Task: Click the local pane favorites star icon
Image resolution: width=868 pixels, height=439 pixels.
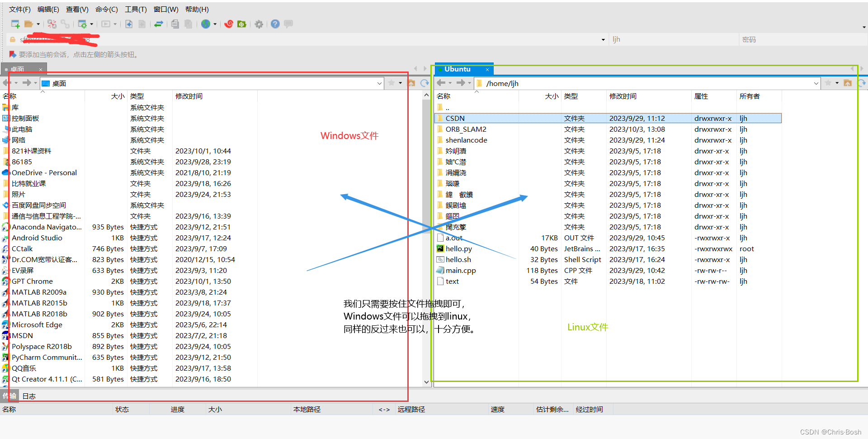Action: click(x=392, y=83)
